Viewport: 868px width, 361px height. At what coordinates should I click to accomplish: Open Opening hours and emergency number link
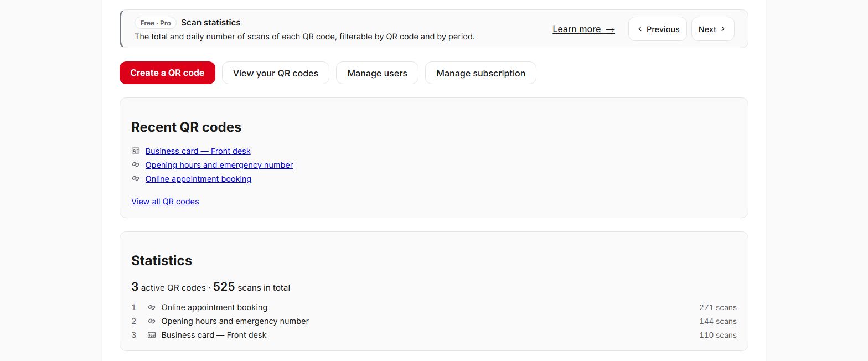click(x=219, y=165)
